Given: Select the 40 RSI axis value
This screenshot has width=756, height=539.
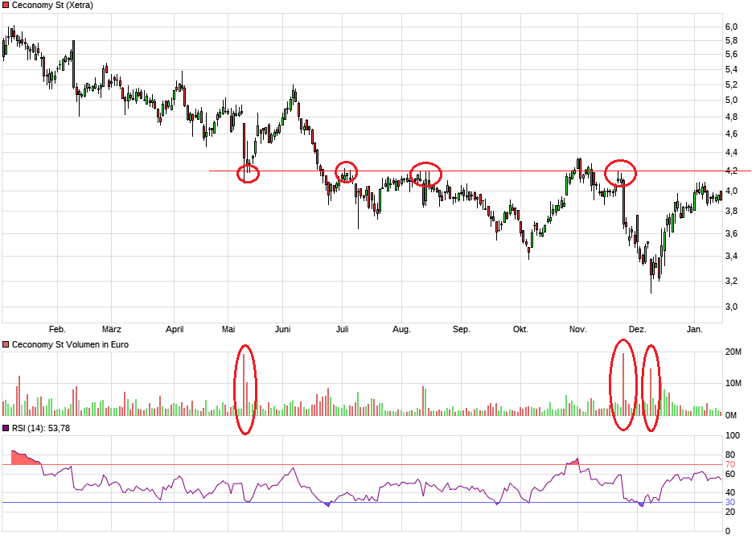Looking at the screenshot, I should click(730, 492).
